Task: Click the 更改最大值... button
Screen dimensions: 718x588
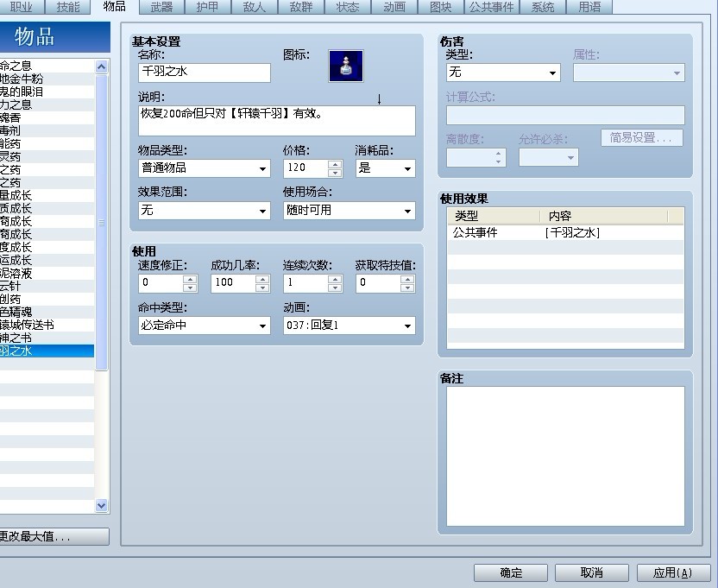Action: pos(54,537)
